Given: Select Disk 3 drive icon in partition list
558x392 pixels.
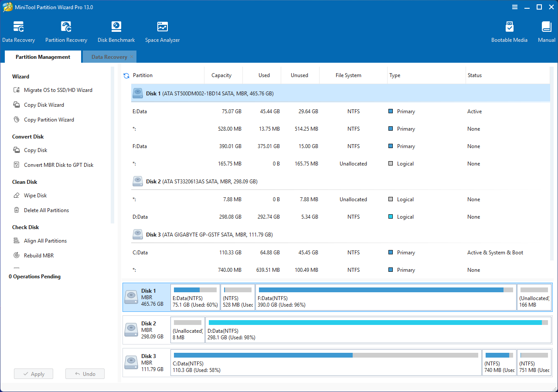Looking at the screenshot, I should pyautogui.click(x=138, y=234).
